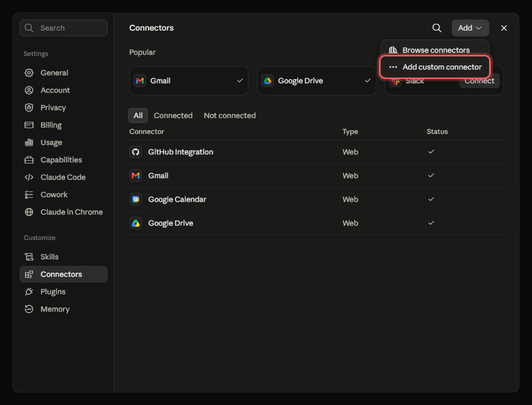Click the GitHub icon in the table
Screen dimensions: 532x405
(136, 152)
